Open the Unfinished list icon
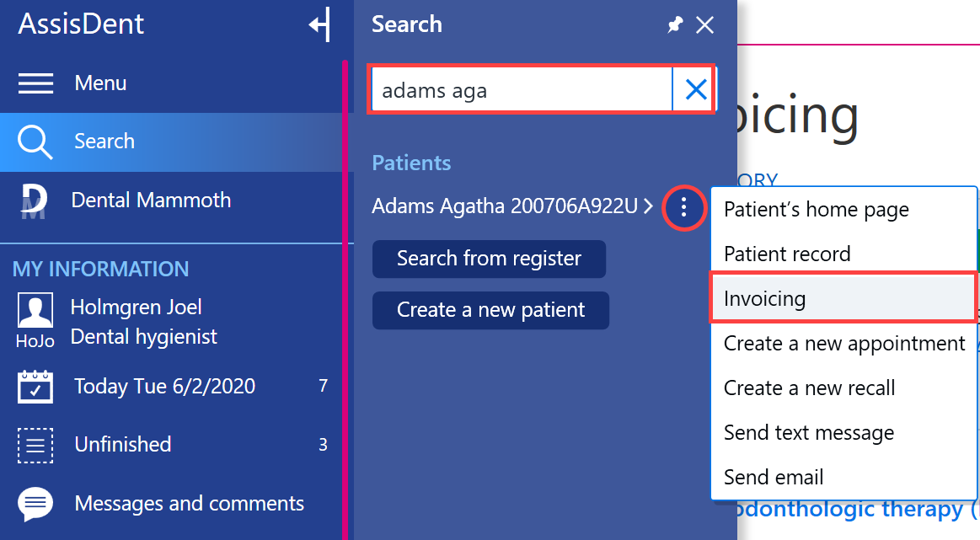The image size is (980, 540). tap(35, 445)
